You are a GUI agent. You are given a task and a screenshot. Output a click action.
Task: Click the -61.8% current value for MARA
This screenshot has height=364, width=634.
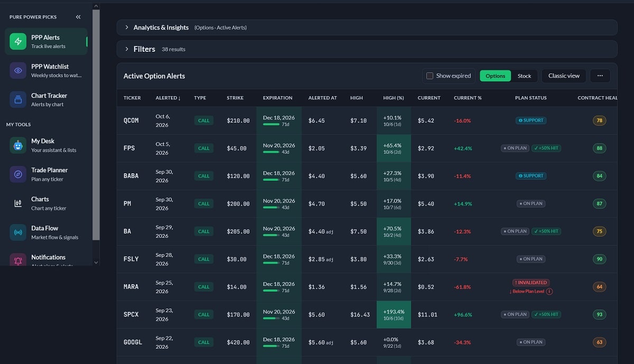coord(462,287)
